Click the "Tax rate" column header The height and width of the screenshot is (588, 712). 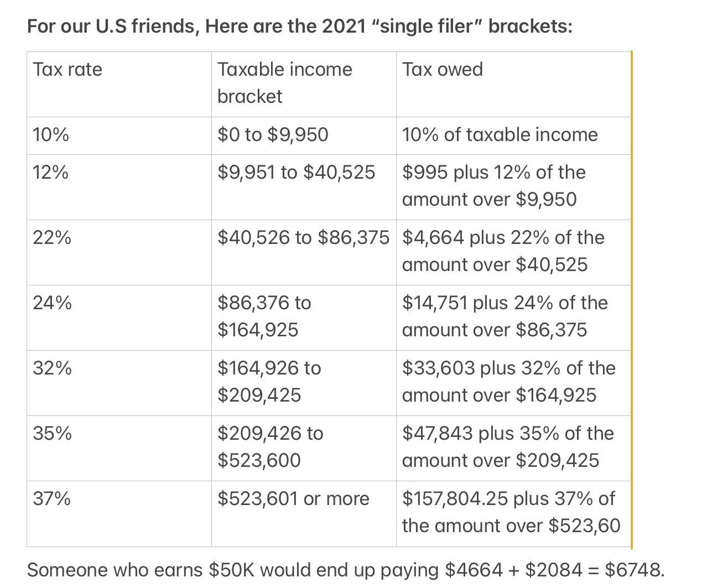(67, 70)
